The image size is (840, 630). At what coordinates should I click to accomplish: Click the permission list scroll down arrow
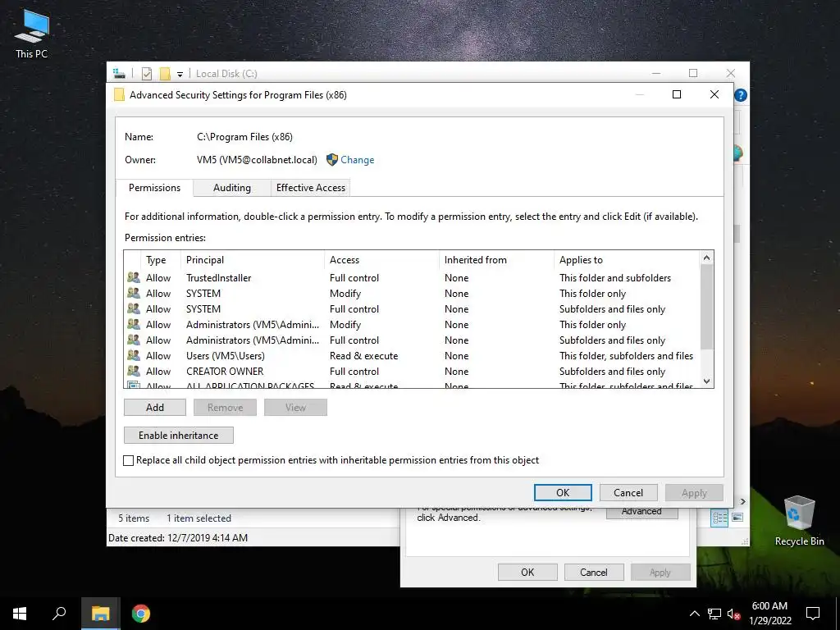pos(706,381)
